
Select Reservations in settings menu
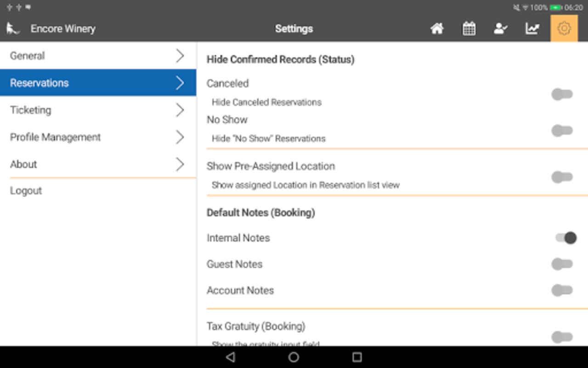pos(98,83)
